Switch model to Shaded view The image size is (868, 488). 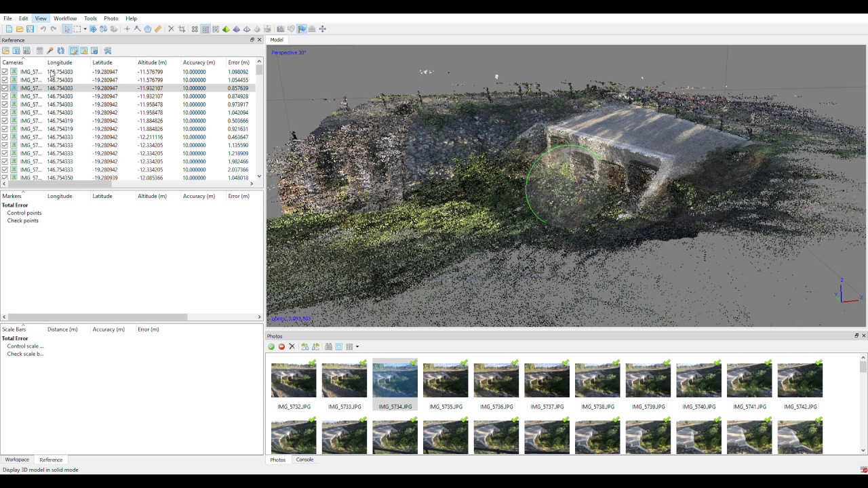click(x=226, y=29)
